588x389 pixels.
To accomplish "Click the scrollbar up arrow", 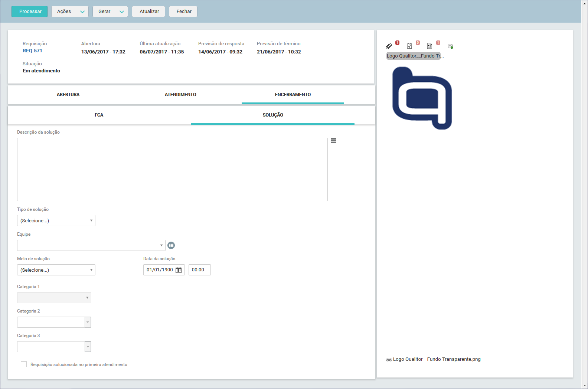I will pyautogui.click(x=585, y=3).
